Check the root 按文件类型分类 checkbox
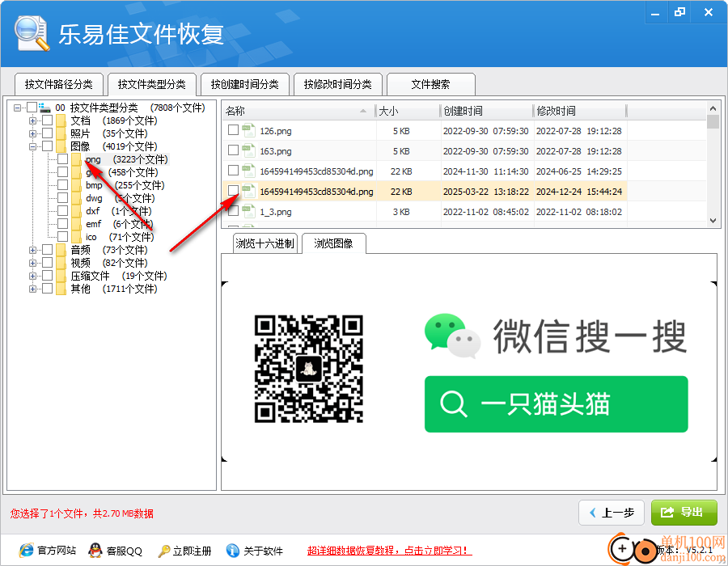The image size is (728, 566). (x=32, y=108)
